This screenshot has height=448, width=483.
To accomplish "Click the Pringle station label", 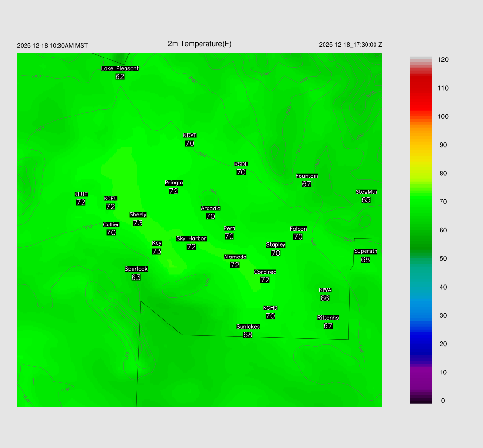I will 174,183.
